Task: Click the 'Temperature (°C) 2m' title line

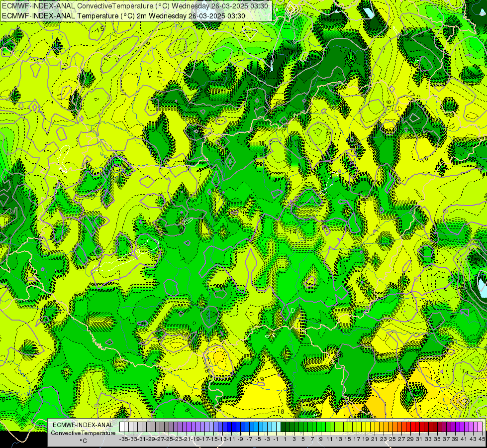Action: tap(123, 16)
